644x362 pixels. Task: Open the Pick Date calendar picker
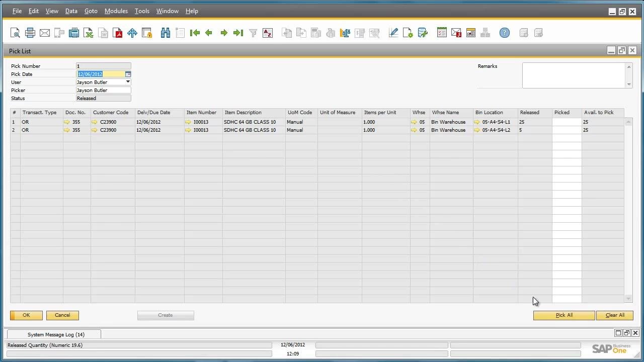tap(128, 74)
